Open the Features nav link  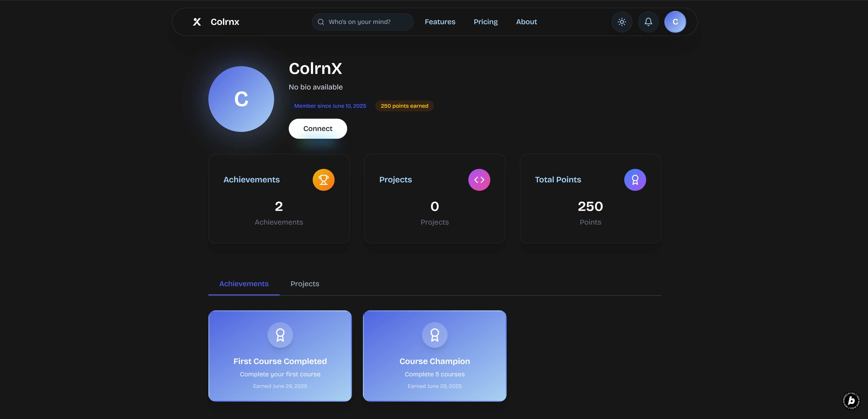pos(440,22)
